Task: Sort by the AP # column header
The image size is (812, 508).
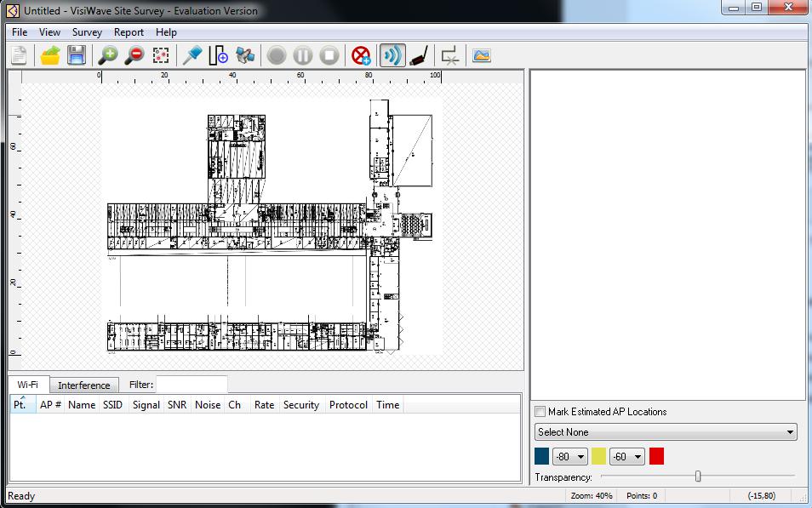Action: click(50, 404)
